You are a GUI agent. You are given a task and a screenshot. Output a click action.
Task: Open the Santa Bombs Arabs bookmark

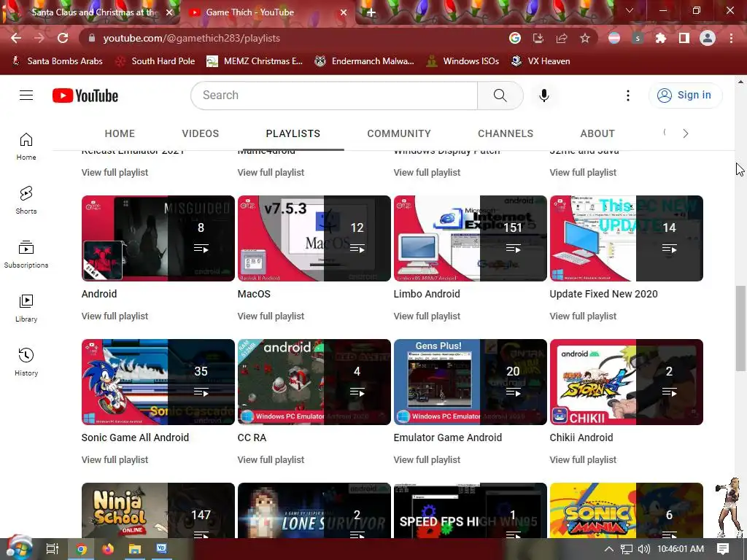click(x=57, y=61)
